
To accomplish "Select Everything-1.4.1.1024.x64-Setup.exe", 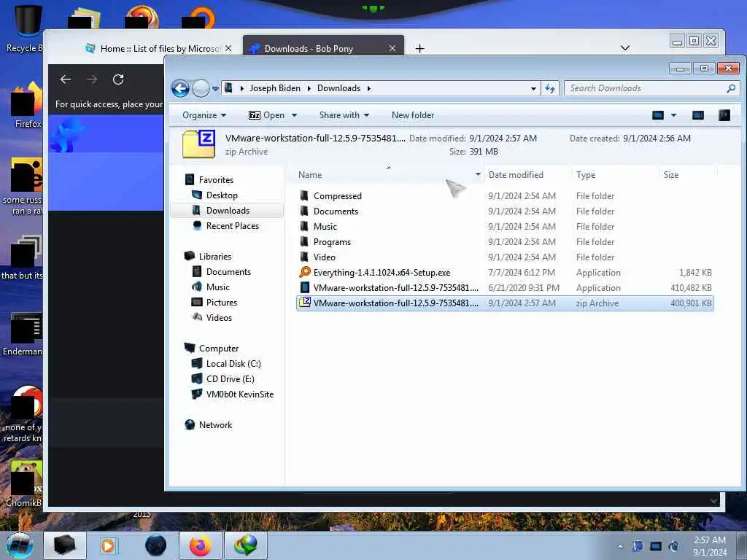I will 505,273.
